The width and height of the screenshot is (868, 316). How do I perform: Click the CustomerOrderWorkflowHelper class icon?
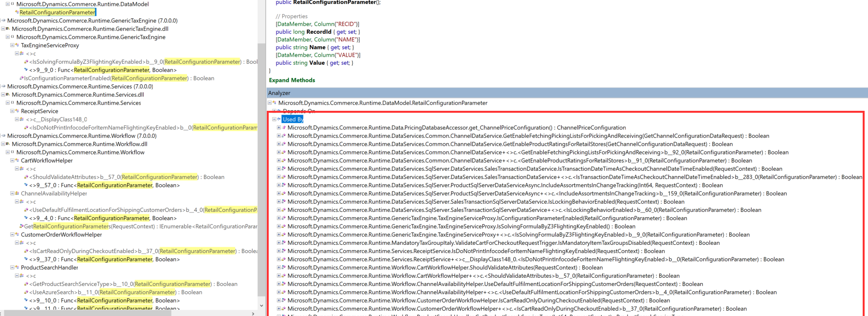point(17,234)
